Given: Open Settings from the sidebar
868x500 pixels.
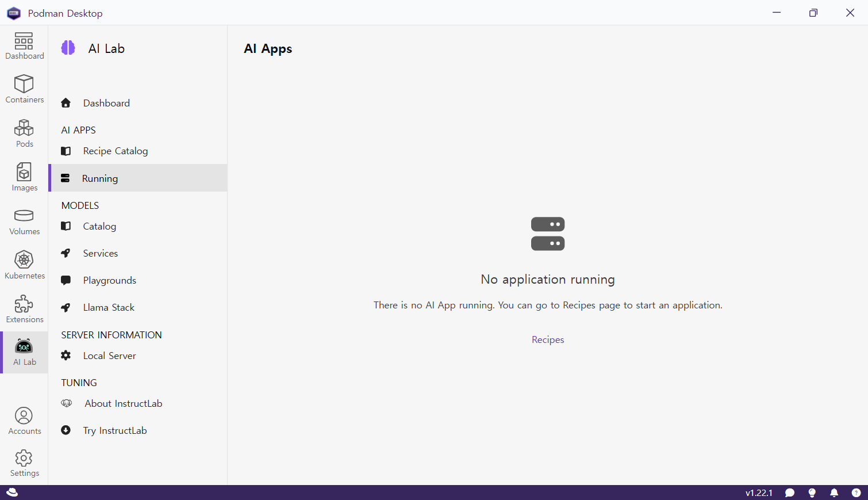Looking at the screenshot, I should 24,463.
